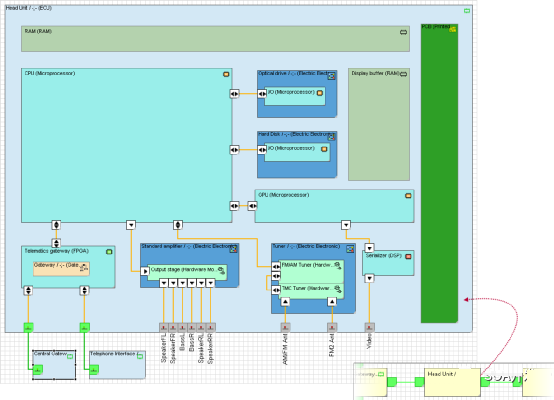This screenshot has width=554, height=400.
Task: Click the Head Unit thumbnail in overview
Action: 452,382
